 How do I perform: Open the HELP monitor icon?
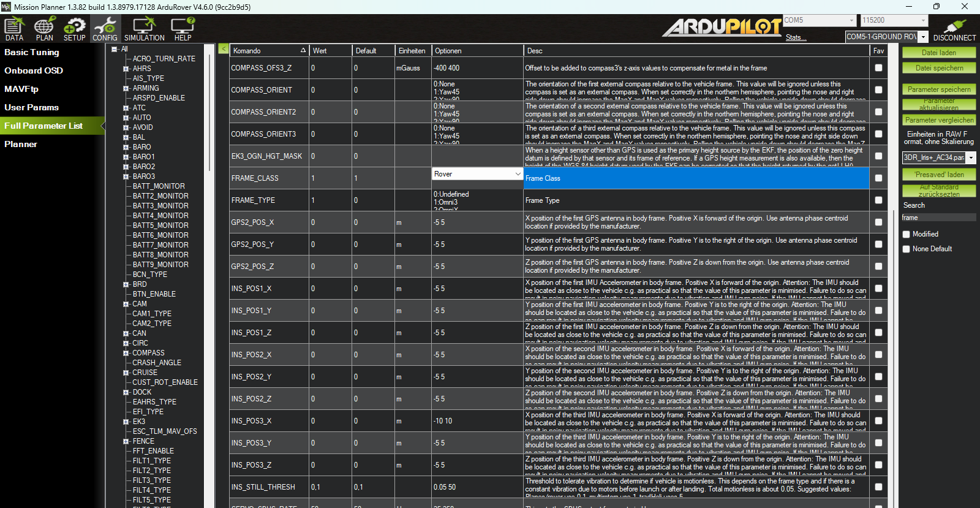pyautogui.click(x=183, y=29)
